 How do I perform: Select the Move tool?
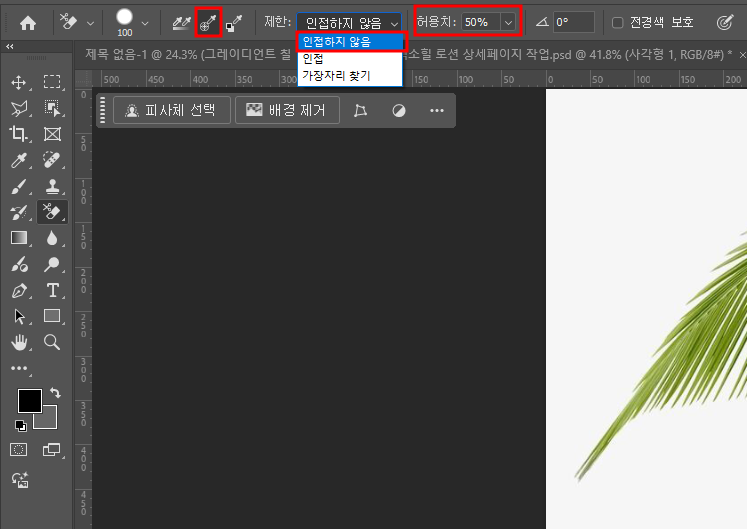(19, 82)
